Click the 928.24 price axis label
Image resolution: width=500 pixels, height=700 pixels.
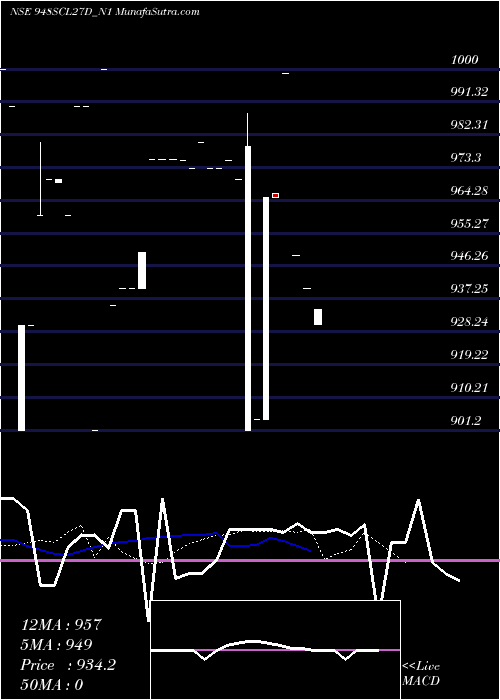pyautogui.click(x=469, y=322)
